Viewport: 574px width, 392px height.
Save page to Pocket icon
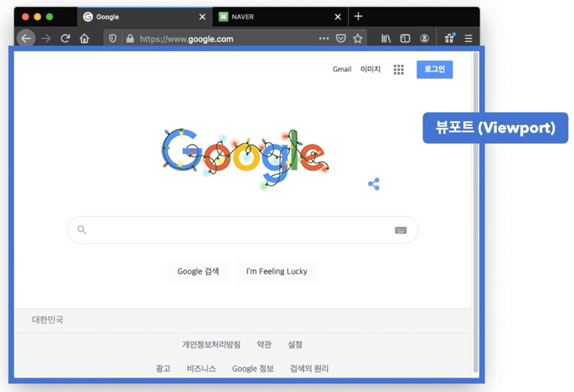[x=341, y=39]
